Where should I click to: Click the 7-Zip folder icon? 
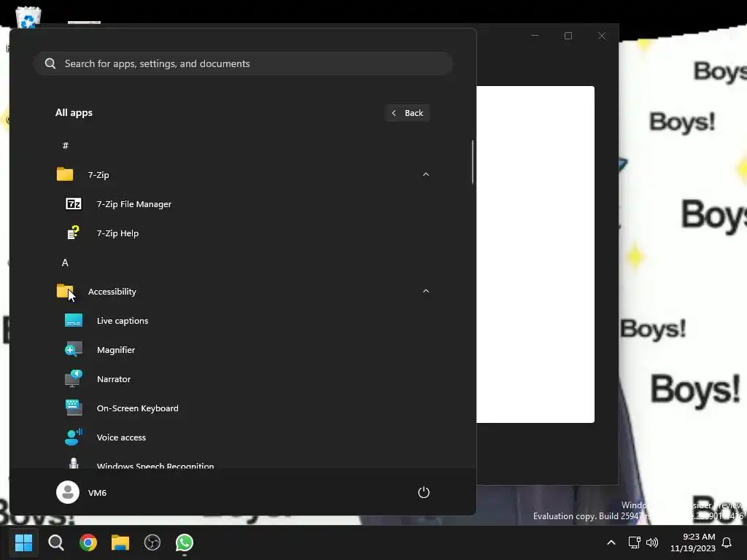coord(65,174)
